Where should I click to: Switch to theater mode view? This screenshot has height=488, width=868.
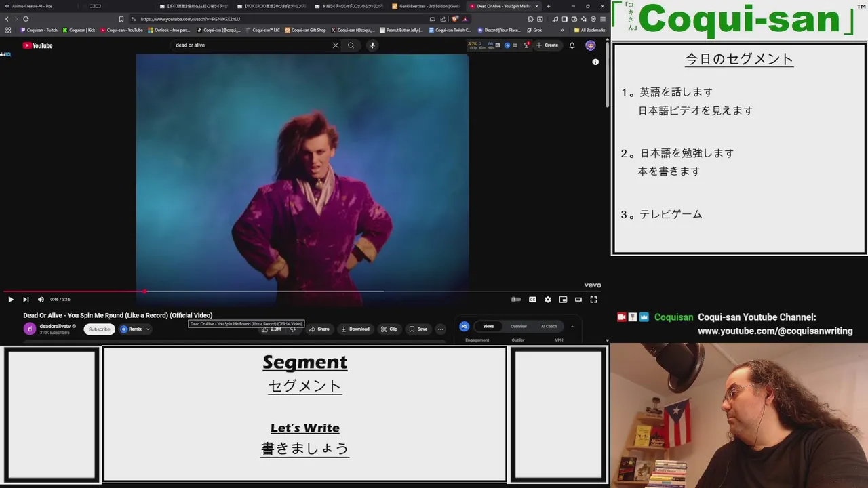578,299
